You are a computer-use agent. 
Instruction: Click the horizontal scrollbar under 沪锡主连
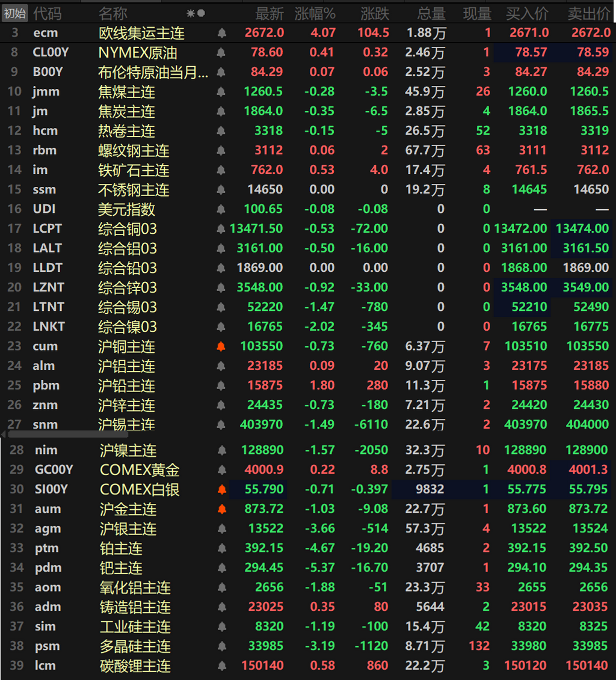68,434
